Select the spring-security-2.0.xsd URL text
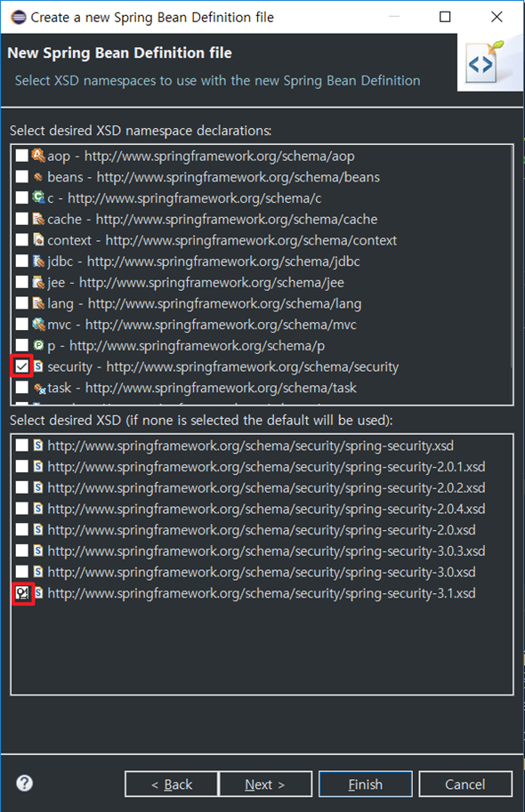The height and width of the screenshot is (812, 525). click(262, 530)
